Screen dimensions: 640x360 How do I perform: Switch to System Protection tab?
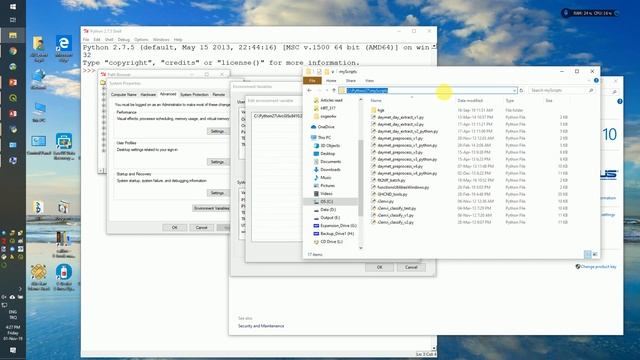(194, 95)
